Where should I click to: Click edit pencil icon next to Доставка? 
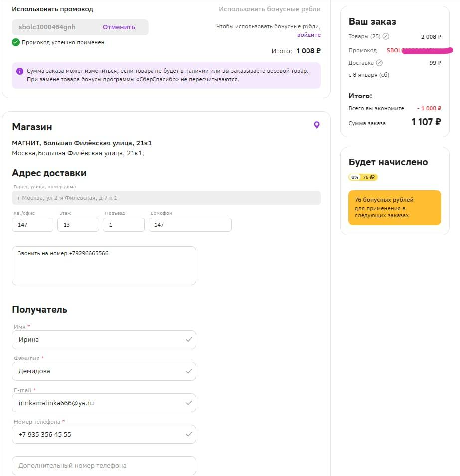pyautogui.click(x=379, y=63)
